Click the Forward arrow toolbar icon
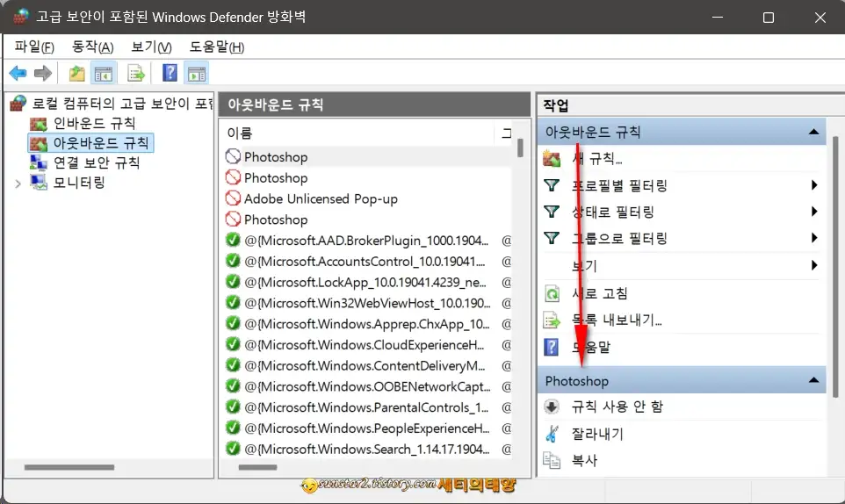Screen dimensions: 845x504 42,73
